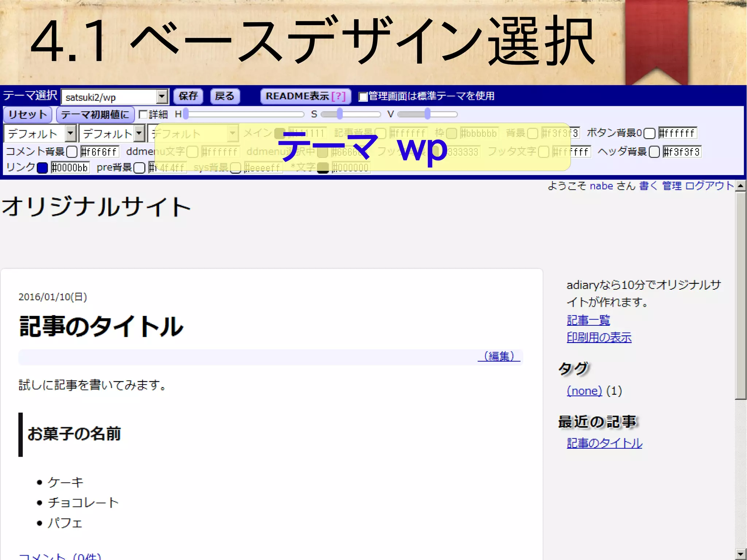Viewport: 747px width, 560px height.
Task: Open the 記事一覧 sidebar link
Action: pyautogui.click(x=588, y=320)
